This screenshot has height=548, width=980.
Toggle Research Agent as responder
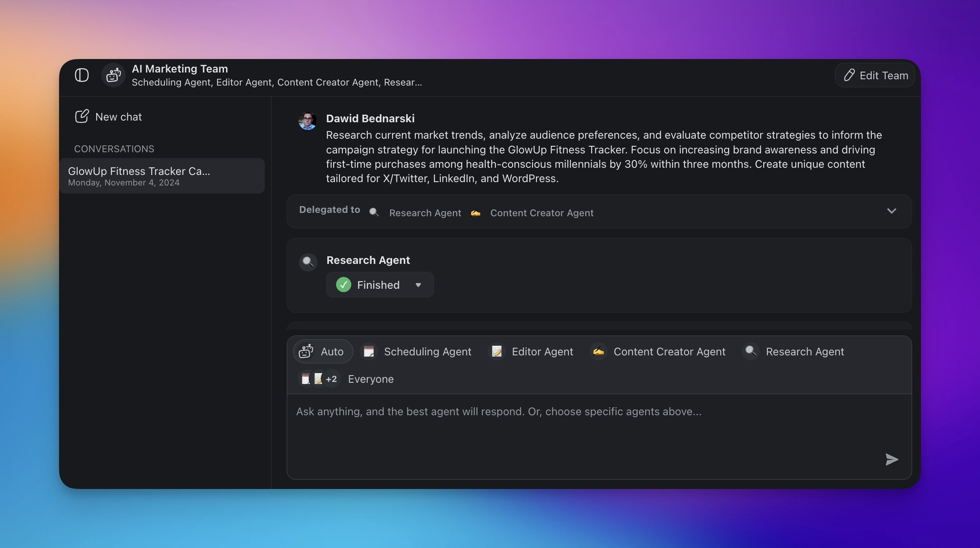click(805, 351)
